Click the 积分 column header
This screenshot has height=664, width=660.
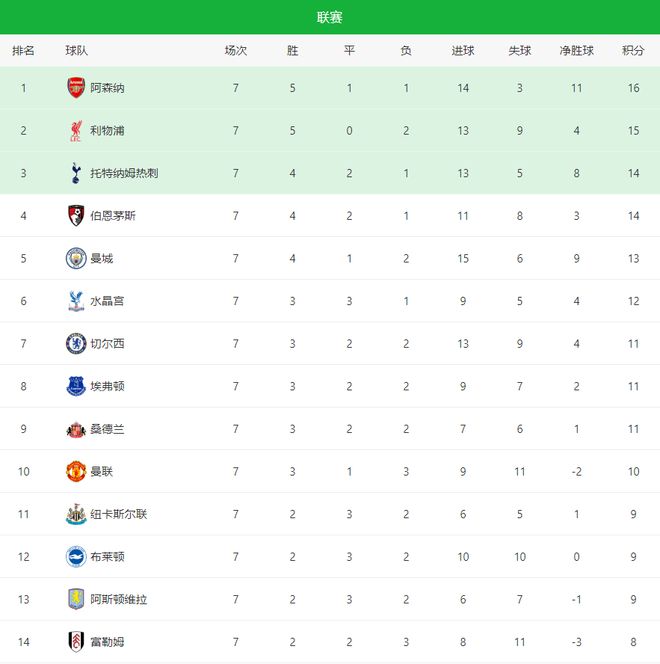pyautogui.click(x=633, y=51)
